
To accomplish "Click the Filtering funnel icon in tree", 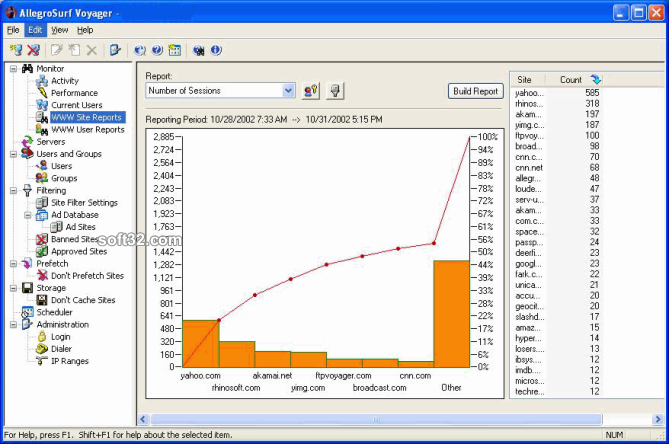I will [x=27, y=190].
